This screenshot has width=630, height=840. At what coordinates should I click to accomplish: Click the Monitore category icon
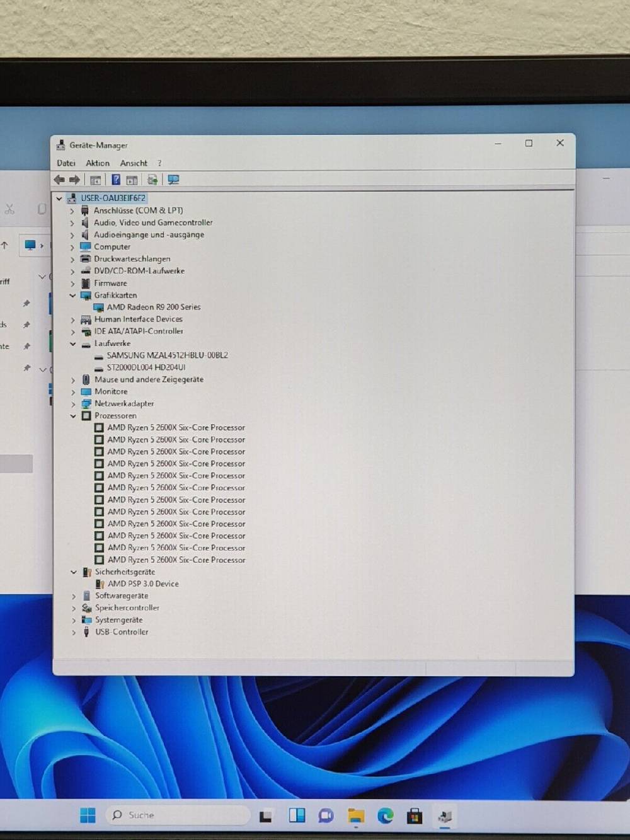pos(86,391)
